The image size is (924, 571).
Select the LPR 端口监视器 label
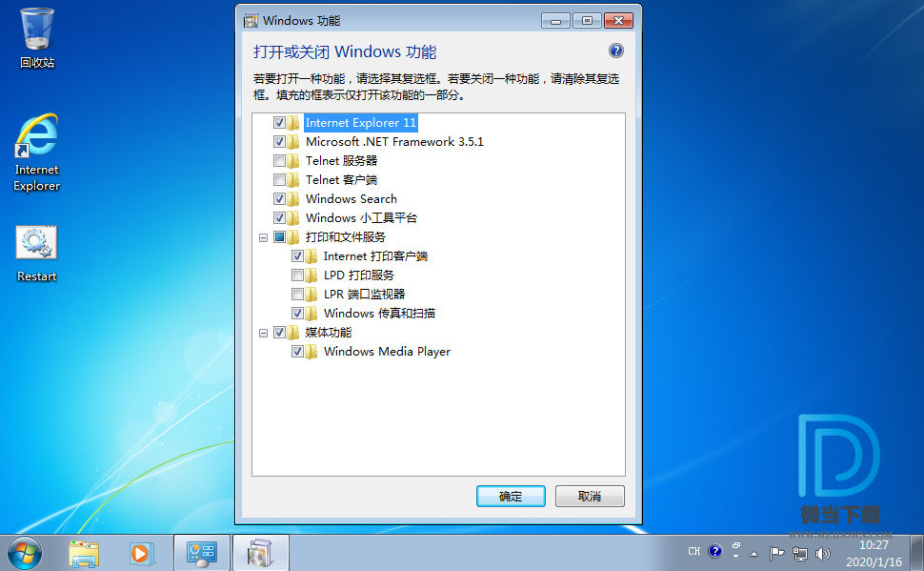tap(364, 295)
